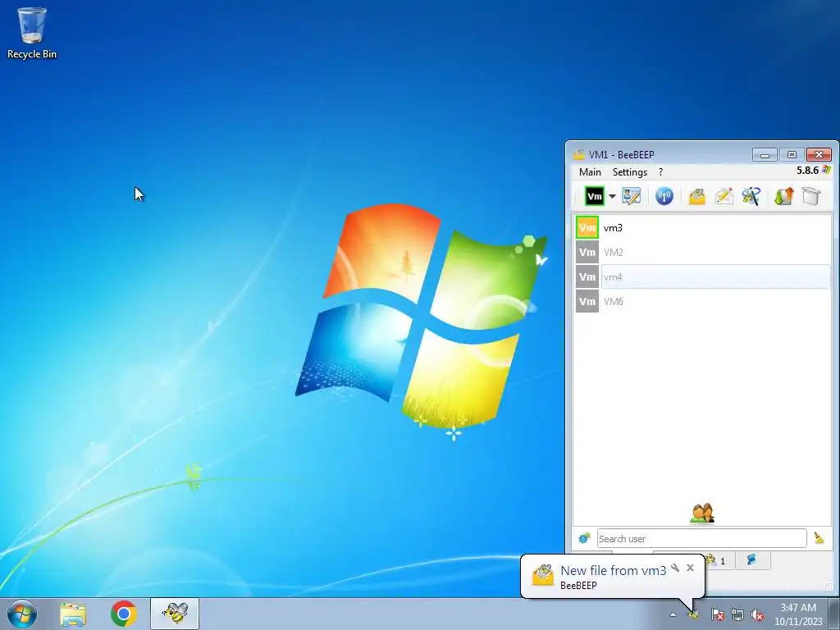The width and height of the screenshot is (840, 630).
Task: Switch to the blue scroll icon tab
Action: point(751,559)
